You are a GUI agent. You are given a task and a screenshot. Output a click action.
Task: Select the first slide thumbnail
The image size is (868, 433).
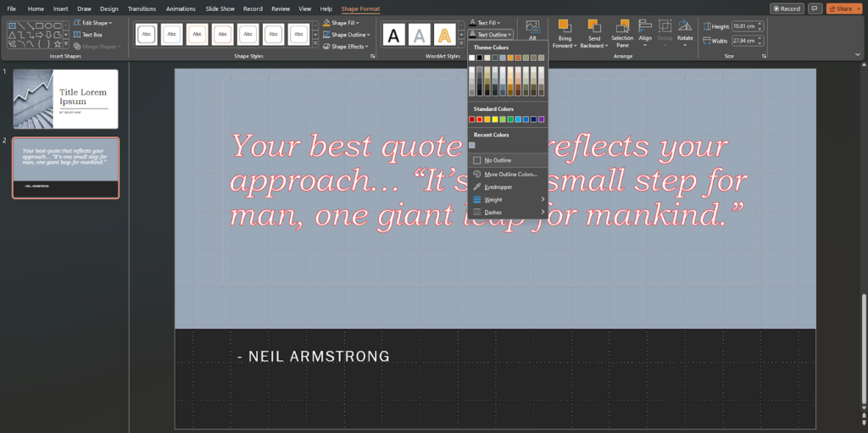coord(65,99)
